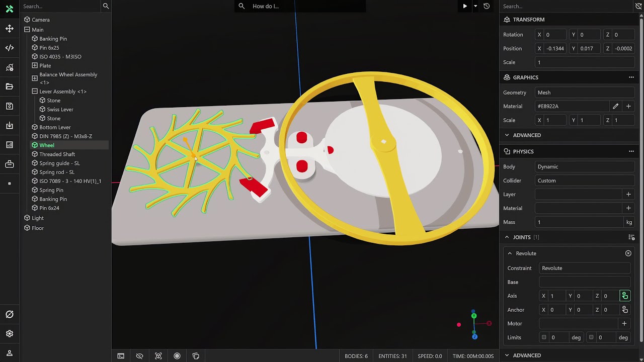Open the code editor icon in sidebar
The height and width of the screenshot is (362, 644).
[10, 48]
